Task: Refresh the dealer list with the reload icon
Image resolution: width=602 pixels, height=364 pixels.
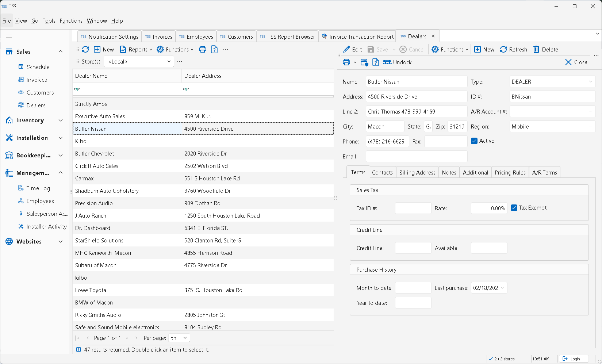Action: pyautogui.click(x=85, y=49)
